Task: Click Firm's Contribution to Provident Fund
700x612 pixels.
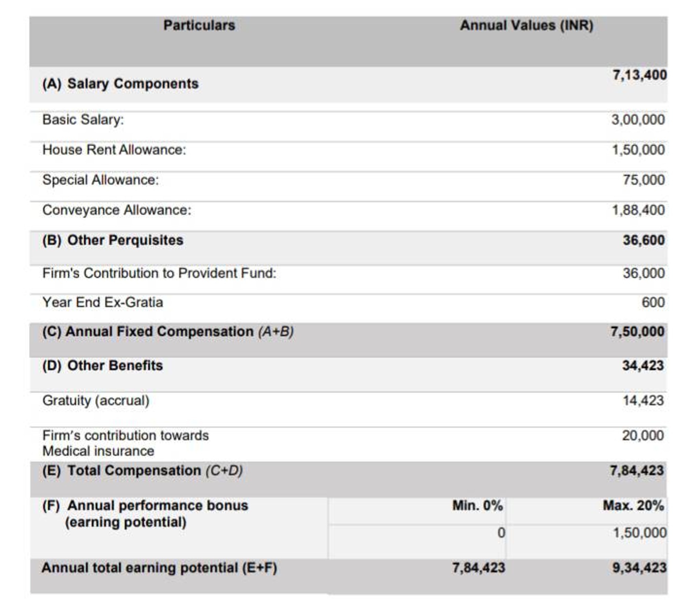Action: pyautogui.click(x=159, y=273)
